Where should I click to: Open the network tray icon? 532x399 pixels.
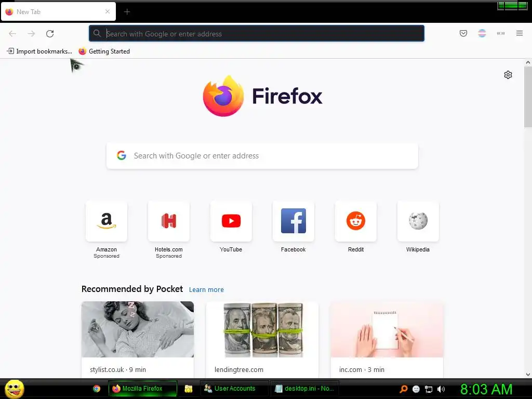pos(429,390)
